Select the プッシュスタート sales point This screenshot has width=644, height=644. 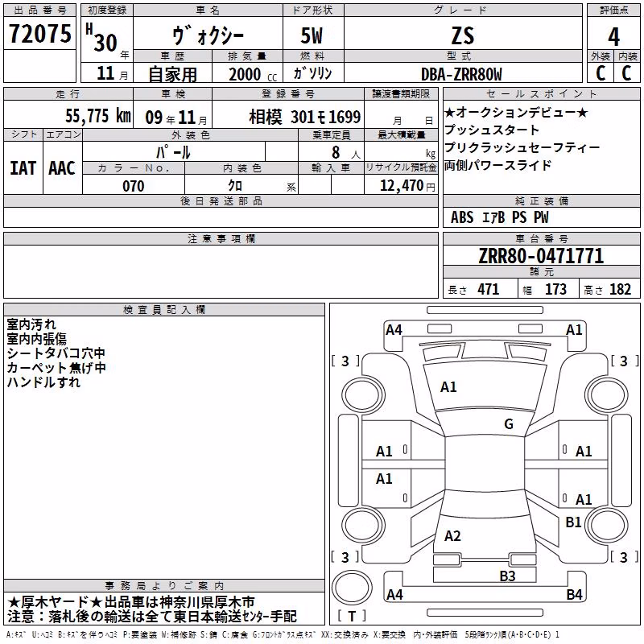[x=492, y=130]
